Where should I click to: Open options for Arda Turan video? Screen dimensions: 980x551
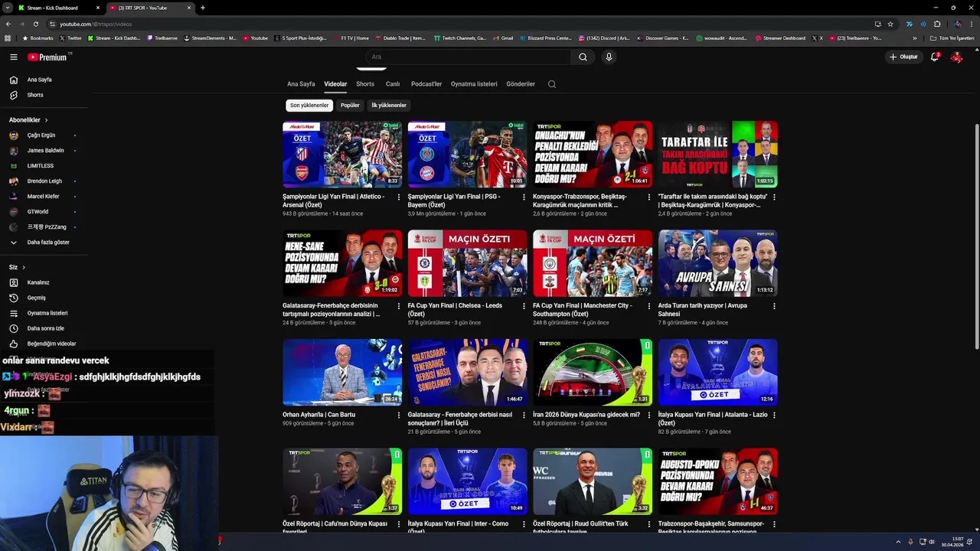point(774,306)
